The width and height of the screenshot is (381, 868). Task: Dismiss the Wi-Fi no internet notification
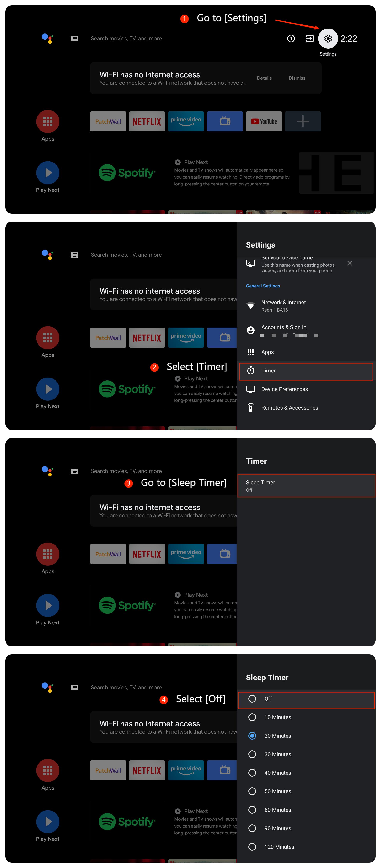pyautogui.click(x=297, y=78)
